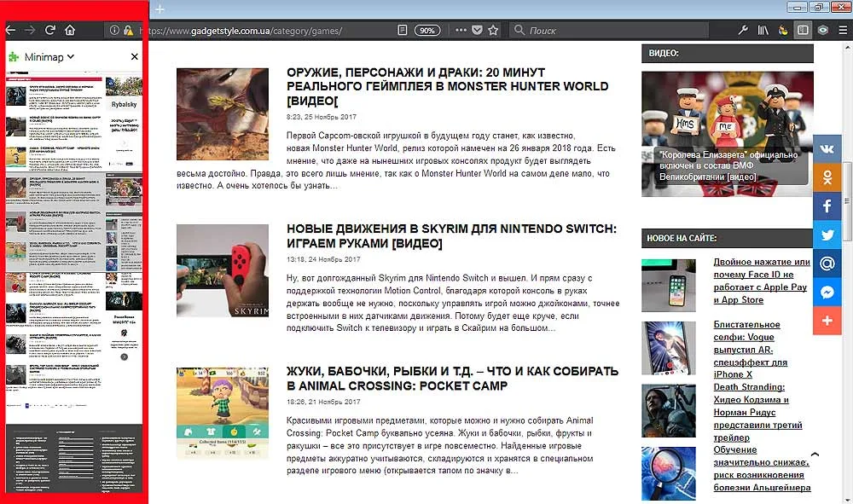853x504 pixels.
Task: Share the page on VK
Action: (827, 149)
